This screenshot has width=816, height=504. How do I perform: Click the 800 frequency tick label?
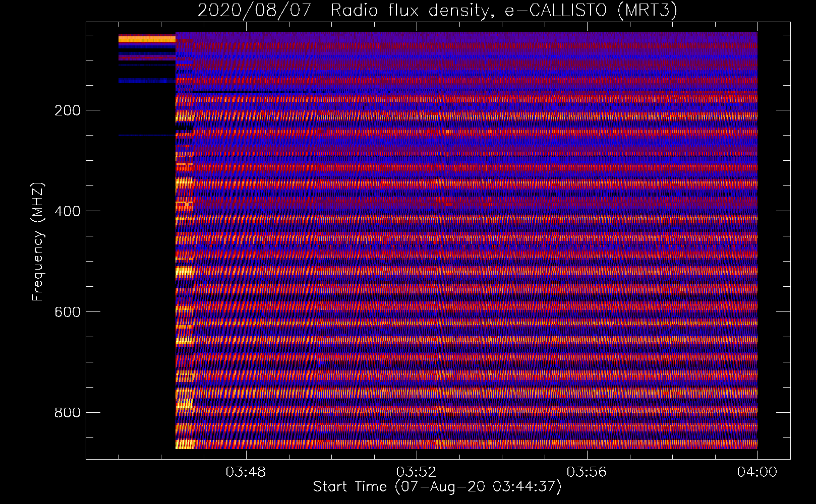pos(68,413)
